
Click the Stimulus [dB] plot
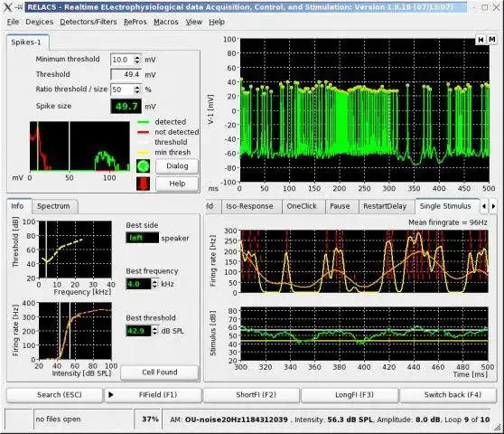tap(365, 334)
